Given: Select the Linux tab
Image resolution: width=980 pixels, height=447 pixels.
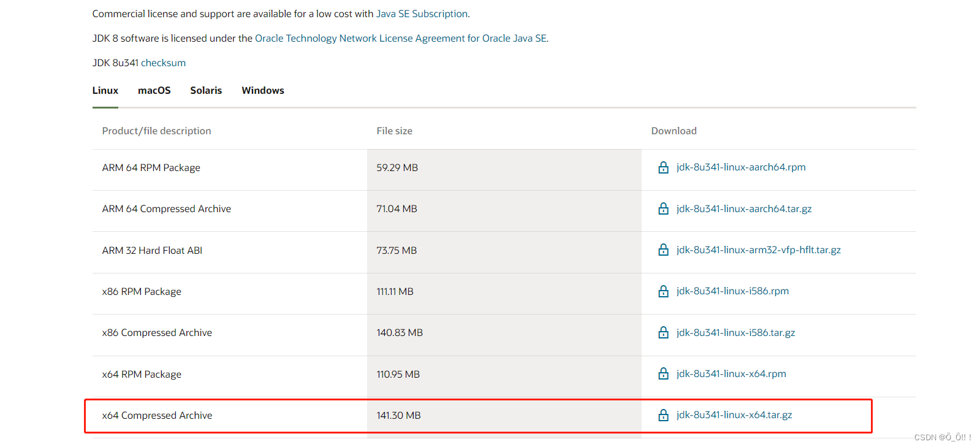Looking at the screenshot, I should 105,90.
